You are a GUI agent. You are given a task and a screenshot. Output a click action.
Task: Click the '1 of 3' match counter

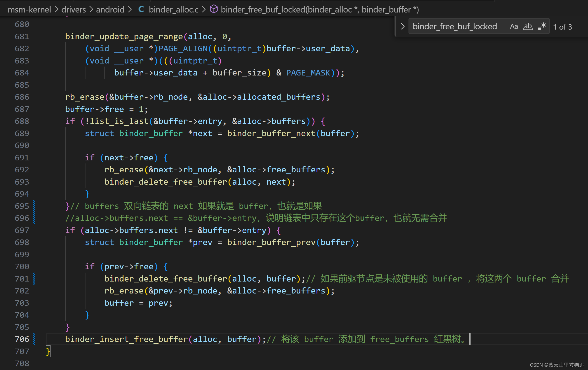pyautogui.click(x=562, y=27)
